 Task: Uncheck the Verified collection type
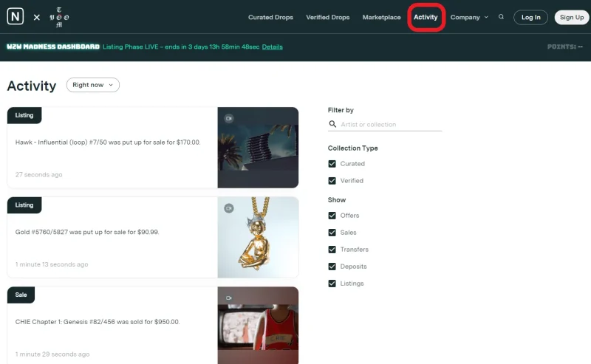coord(332,181)
